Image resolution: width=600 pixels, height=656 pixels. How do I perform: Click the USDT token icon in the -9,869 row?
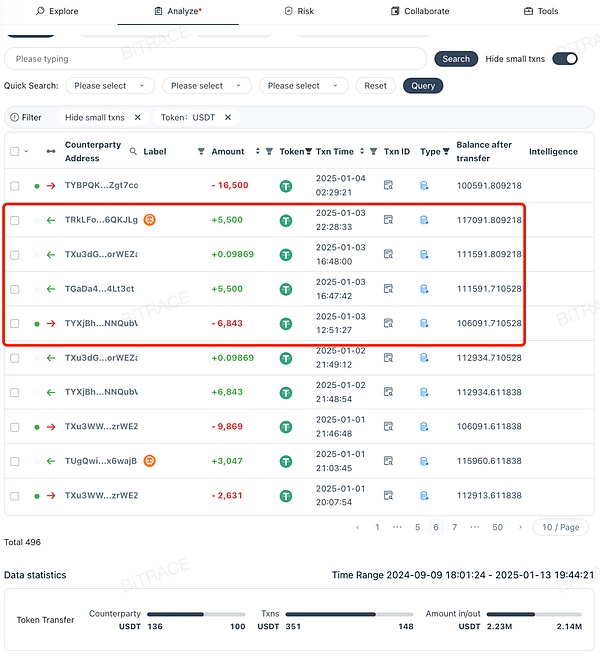click(286, 427)
